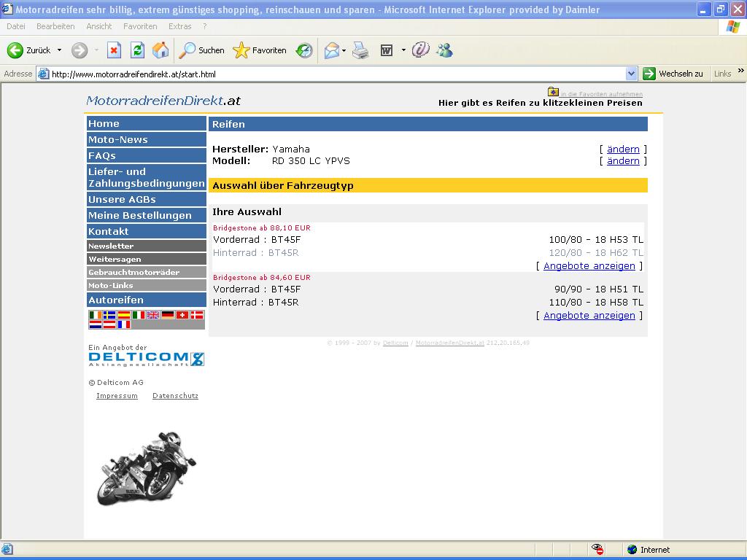Open Unsere AGBs page
Viewport: 747px width, 560px height.
146,199
